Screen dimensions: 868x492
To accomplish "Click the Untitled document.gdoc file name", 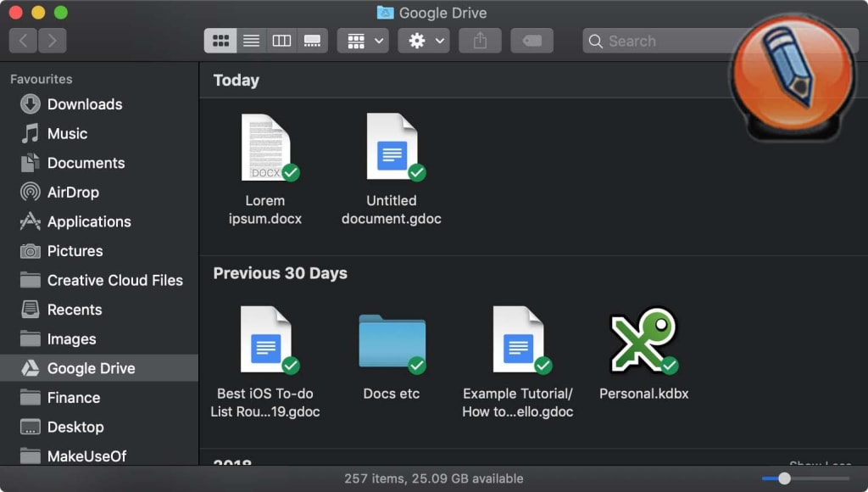I will click(392, 210).
